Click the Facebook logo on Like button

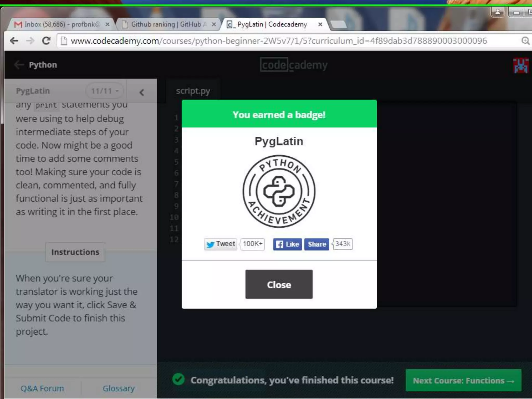[280, 244]
